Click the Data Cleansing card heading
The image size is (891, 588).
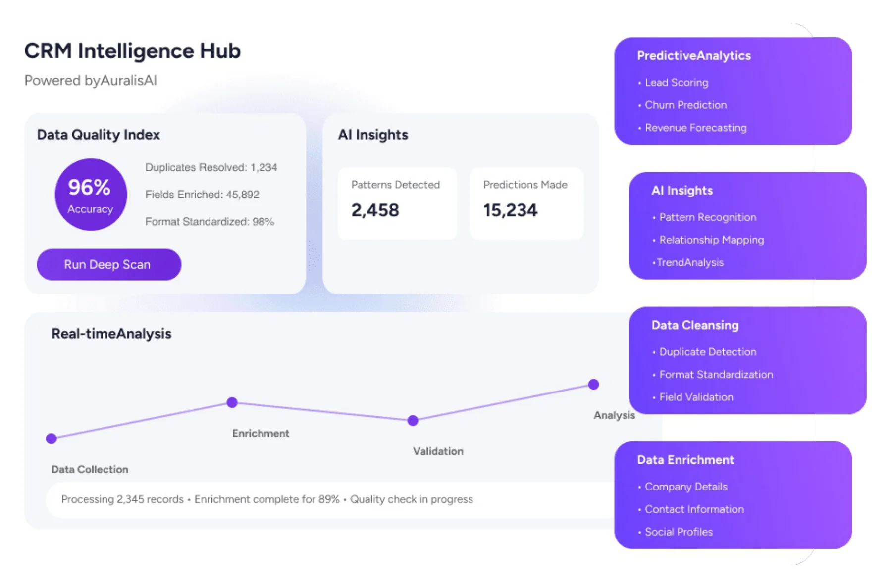coord(695,325)
